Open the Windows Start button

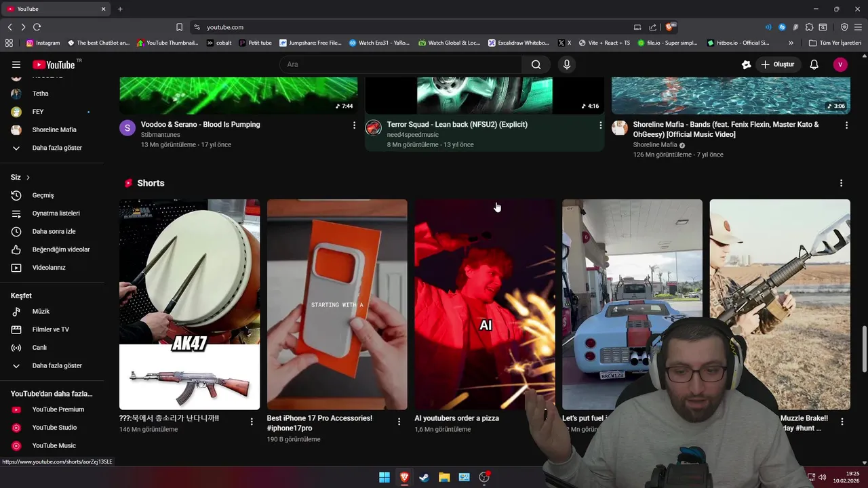(384, 477)
